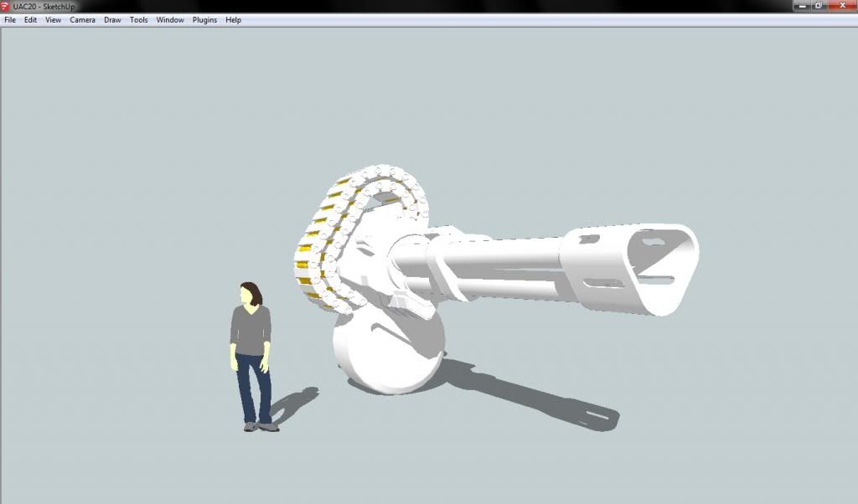Minimize the SketchUp window

click(799, 6)
